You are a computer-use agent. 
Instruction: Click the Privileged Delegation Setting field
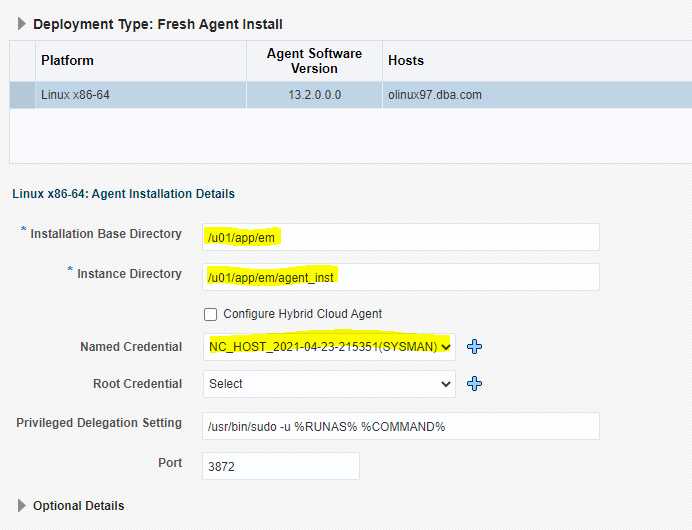point(401,426)
